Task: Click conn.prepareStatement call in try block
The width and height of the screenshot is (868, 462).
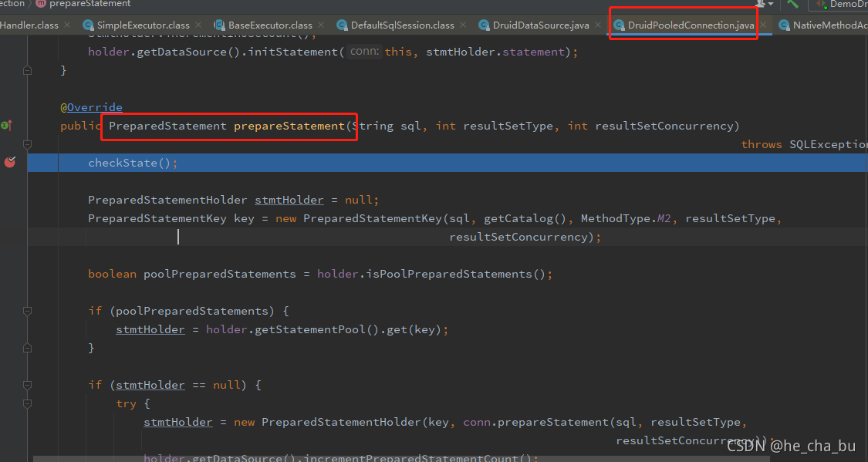Action: pyautogui.click(x=536, y=422)
